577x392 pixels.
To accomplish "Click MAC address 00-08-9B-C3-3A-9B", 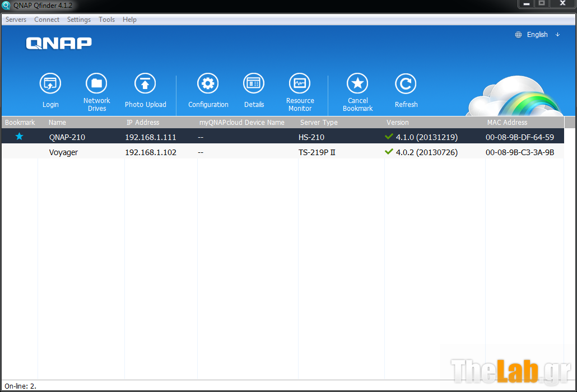I will click(x=520, y=152).
